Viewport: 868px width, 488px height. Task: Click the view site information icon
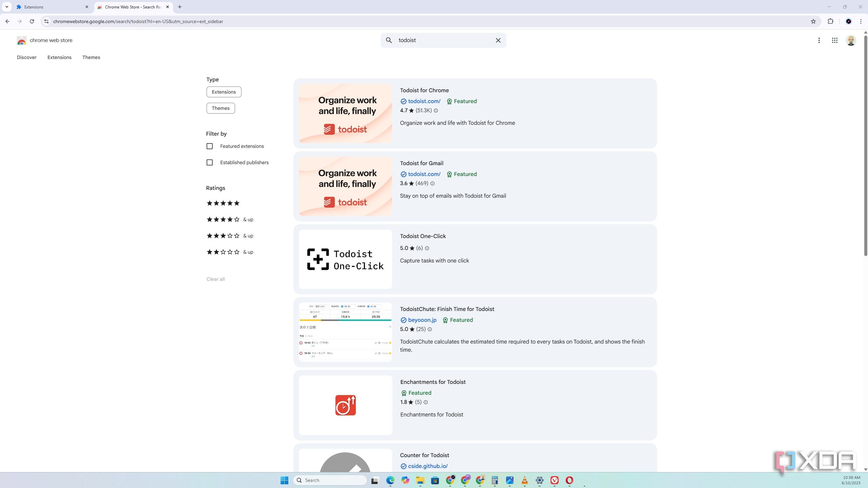click(x=46, y=21)
